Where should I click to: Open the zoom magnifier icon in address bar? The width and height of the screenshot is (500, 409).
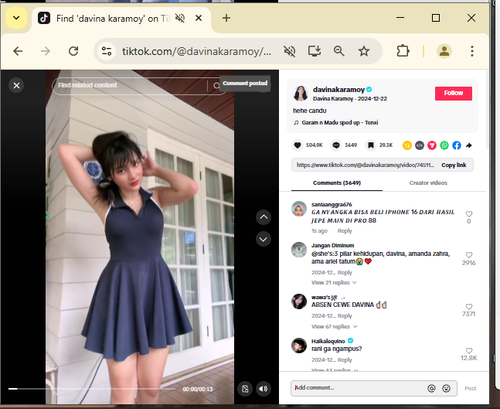pos(339,51)
